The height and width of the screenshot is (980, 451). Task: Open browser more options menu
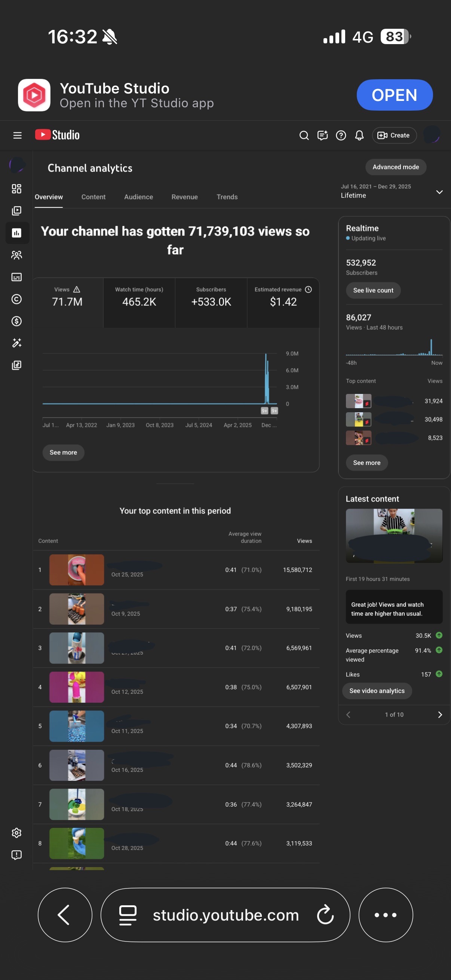coord(385,915)
